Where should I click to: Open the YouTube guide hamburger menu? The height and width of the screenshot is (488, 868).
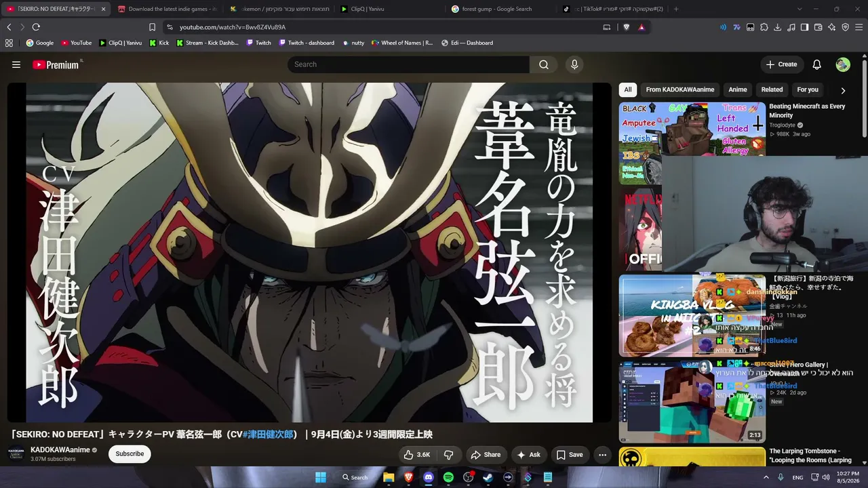(16, 64)
